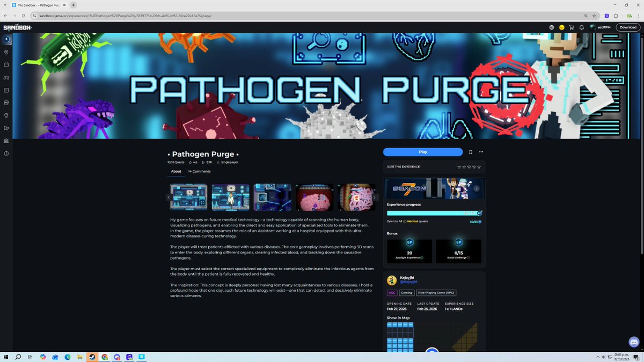This screenshot has width=644, height=362.
Task: Open the Events calendar in the sidebar
Action: click(x=6, y=64)
